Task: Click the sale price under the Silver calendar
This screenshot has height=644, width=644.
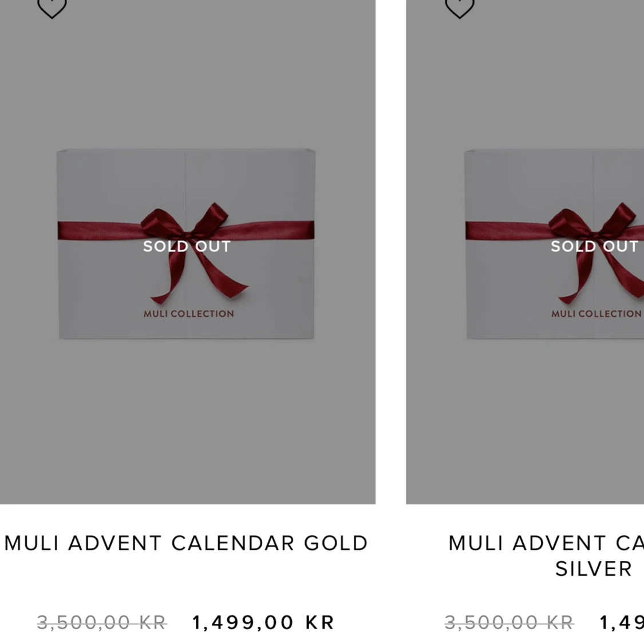Action: click(x=622, y=623)
